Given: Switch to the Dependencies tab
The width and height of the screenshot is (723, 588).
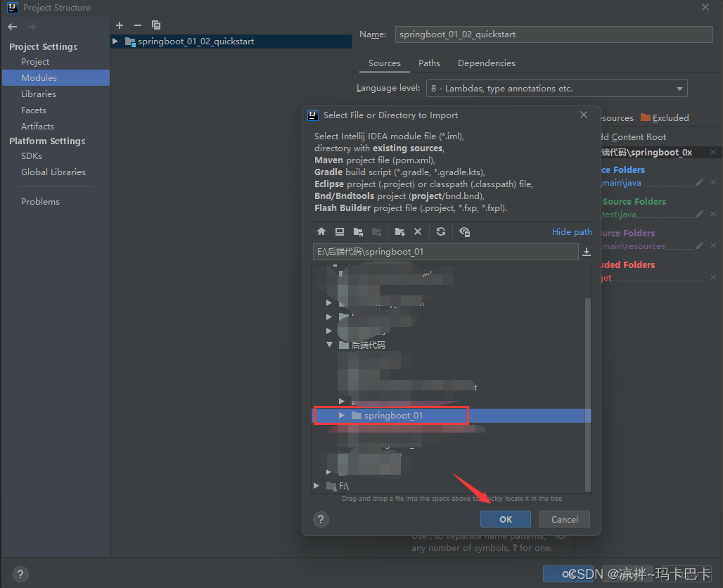Looking at the screenshot, I should (487, 63).
